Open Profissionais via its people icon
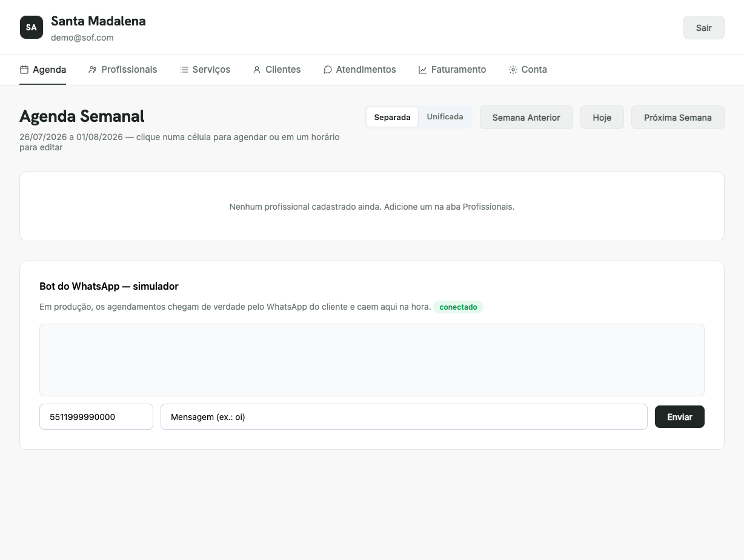This screenshot has height=560, width=744. click(93, 70)
